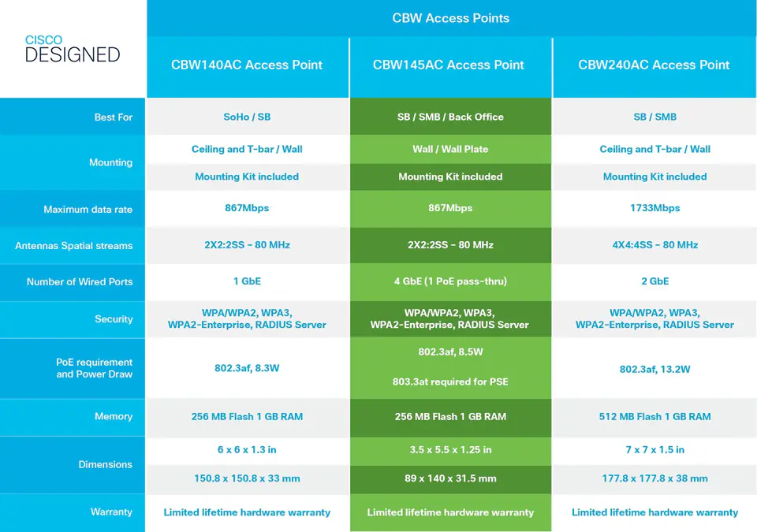Select CBW140AC 256 MB Flash 1 GB RAM cell
This screenshot has width=757, height=532.
(247, 417)
